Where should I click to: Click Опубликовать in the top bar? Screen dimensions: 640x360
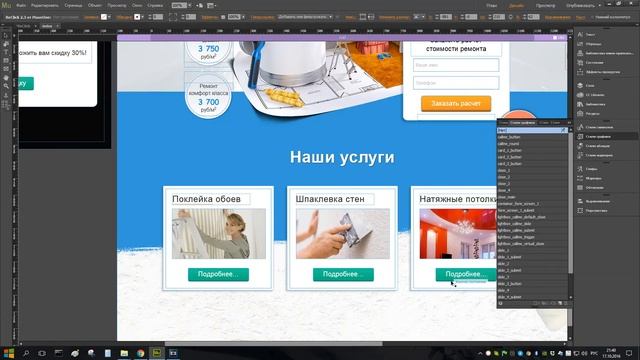pos(581,6)
